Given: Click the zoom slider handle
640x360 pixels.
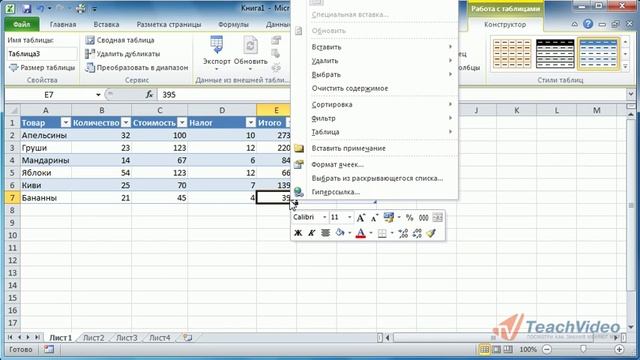Looking at the screenshot, I should tap(583, 349).
